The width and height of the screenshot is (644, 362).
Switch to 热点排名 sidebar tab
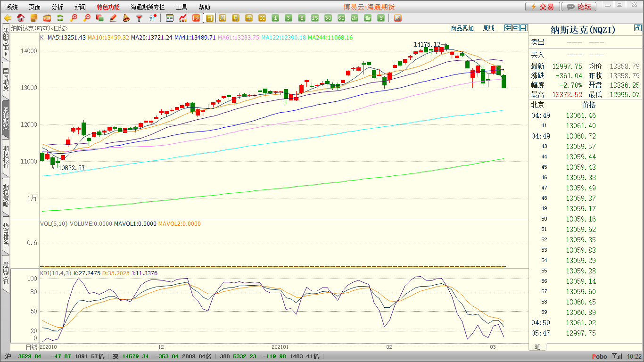[x=5, y=235]
